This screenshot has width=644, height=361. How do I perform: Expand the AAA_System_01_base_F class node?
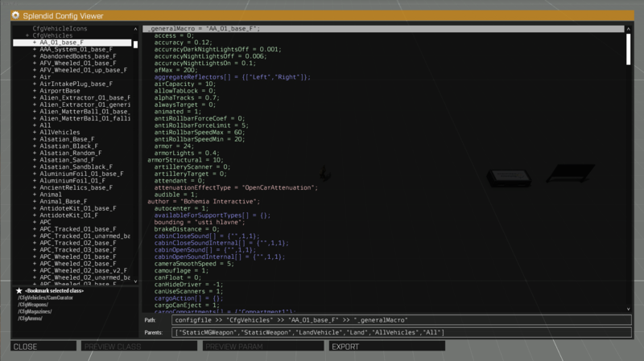coord(35,49)
